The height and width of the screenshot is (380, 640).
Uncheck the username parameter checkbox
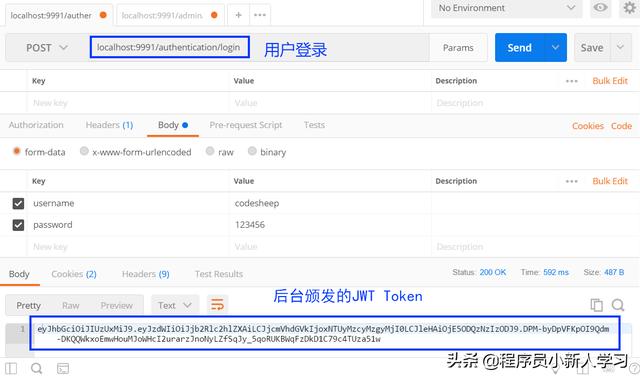[18, 203]
